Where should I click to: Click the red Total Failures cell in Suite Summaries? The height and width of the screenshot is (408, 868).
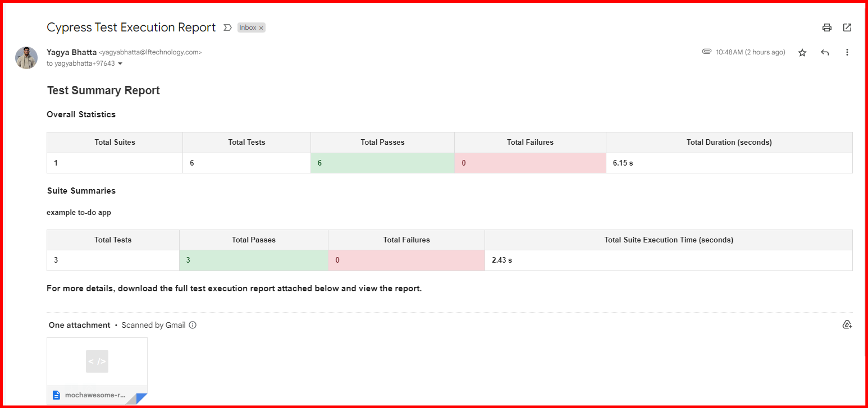[406, 260]
